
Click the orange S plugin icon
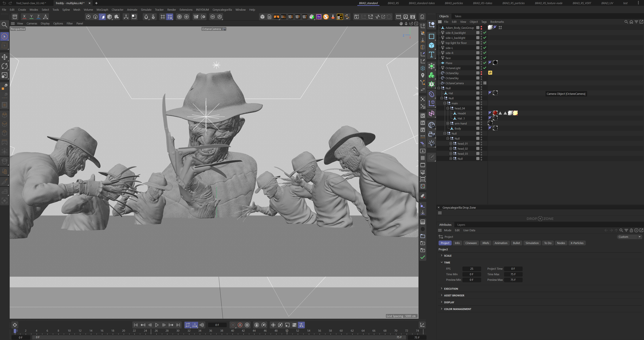326,17
